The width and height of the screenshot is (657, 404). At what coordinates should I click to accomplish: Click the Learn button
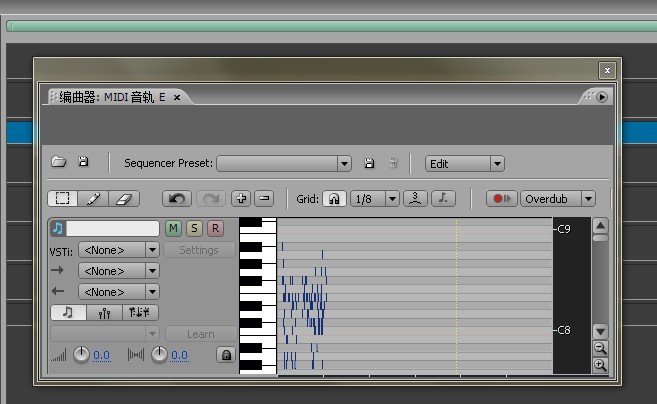201,334
